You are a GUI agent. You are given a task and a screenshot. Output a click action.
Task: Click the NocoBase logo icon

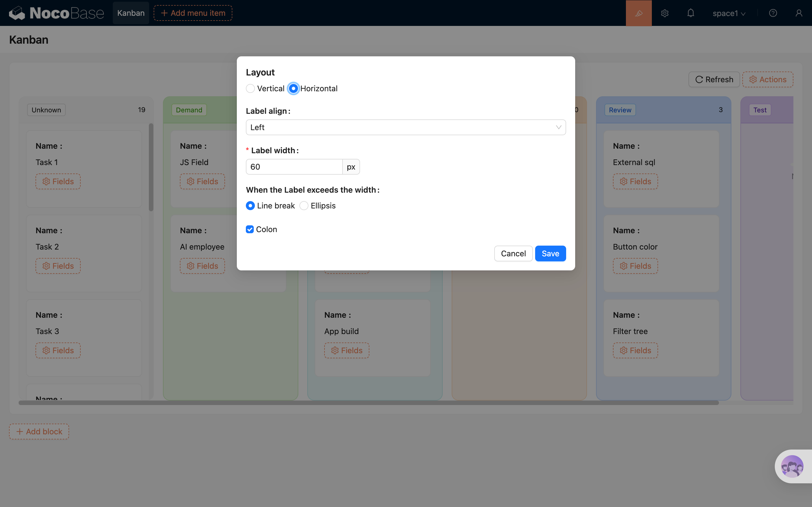pos(17,13)
